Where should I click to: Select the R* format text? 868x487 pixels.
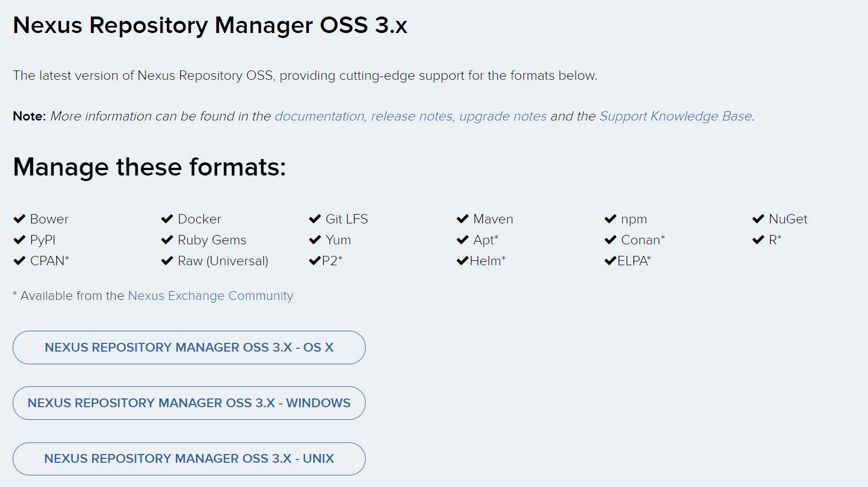(x=775, y=240)
